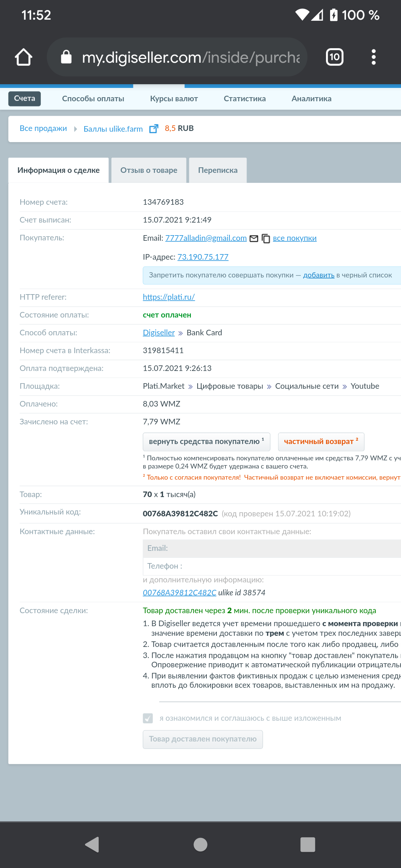Open the Переписка tab
401x868 pixels.
pos(218,170)
